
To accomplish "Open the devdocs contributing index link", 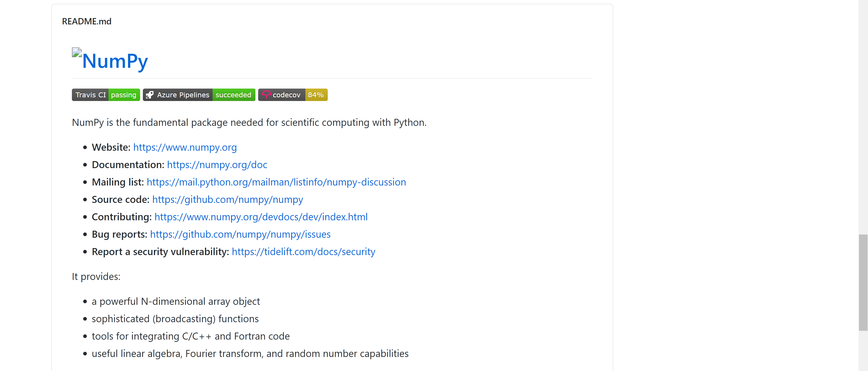I will click(261, 217).
